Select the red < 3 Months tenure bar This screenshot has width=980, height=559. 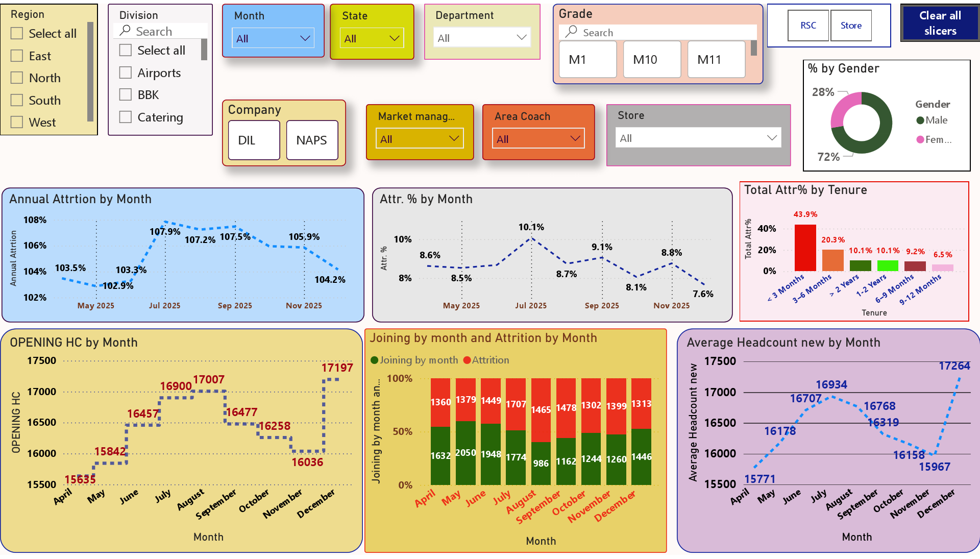805,248
